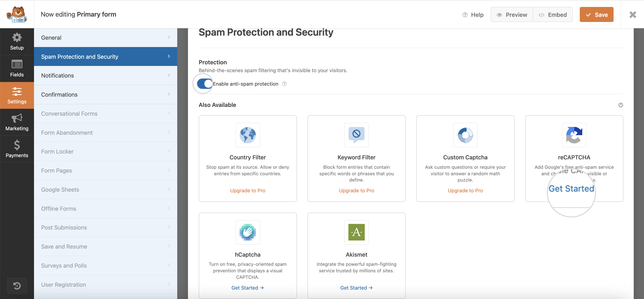
Task: Click the anti-spam protection help tooltip icon
Action: (284, 84)
